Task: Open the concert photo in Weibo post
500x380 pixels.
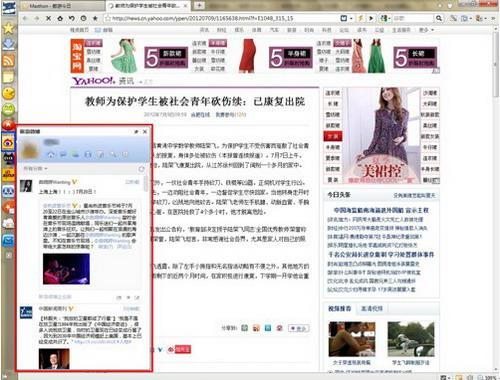Action: 66,269
